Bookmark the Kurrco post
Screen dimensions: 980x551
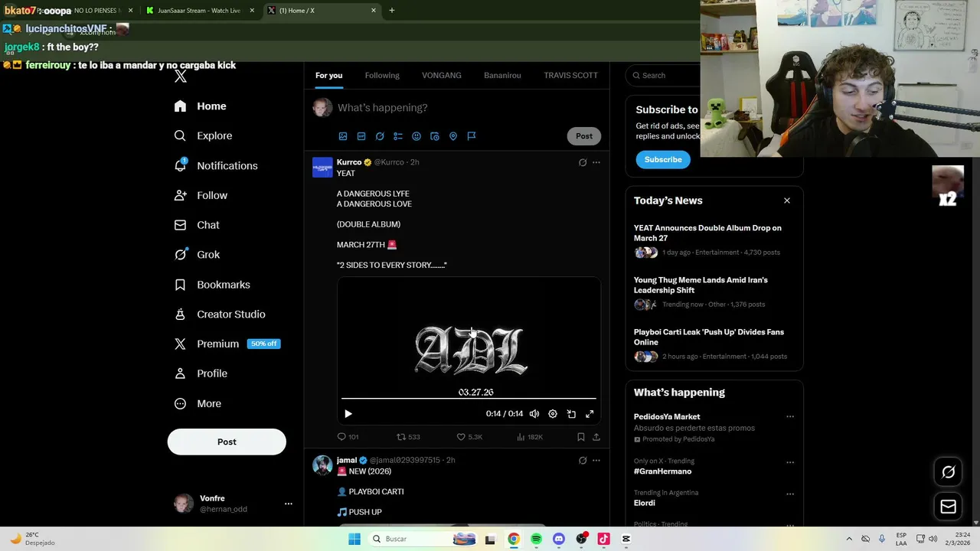coord(581,437)
